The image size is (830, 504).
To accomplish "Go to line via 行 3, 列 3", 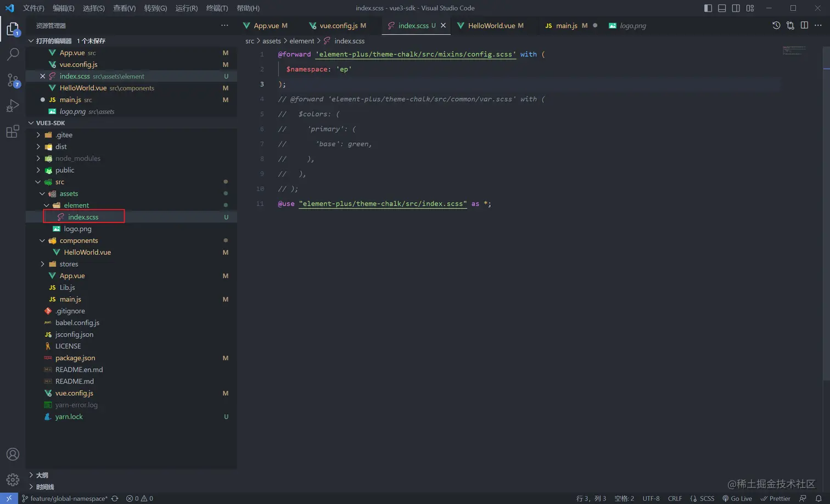I will [591, 499].
